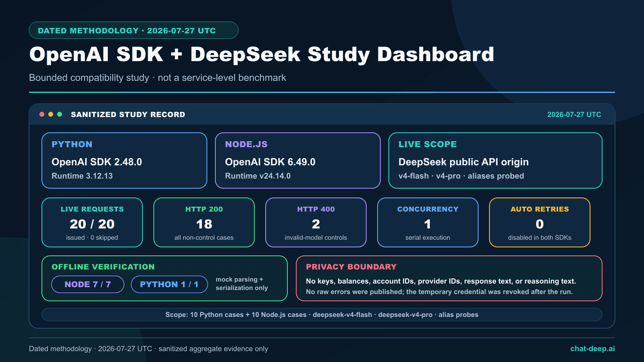Viewport: 644px width, 362px height.
Task: Click the NODE.JS card heading
Action: pyautogui.click(x=246, y=144)
